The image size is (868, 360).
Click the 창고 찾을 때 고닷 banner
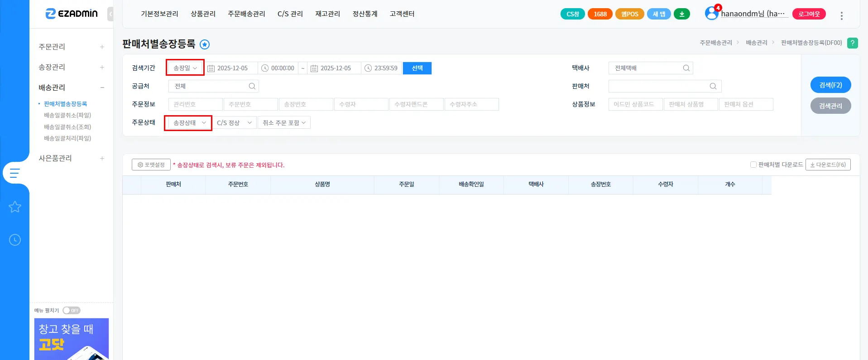coord(72,339)
